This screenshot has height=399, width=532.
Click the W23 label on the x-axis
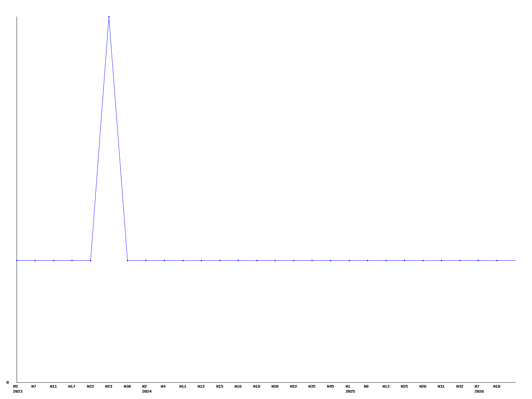tap(109, 386)
